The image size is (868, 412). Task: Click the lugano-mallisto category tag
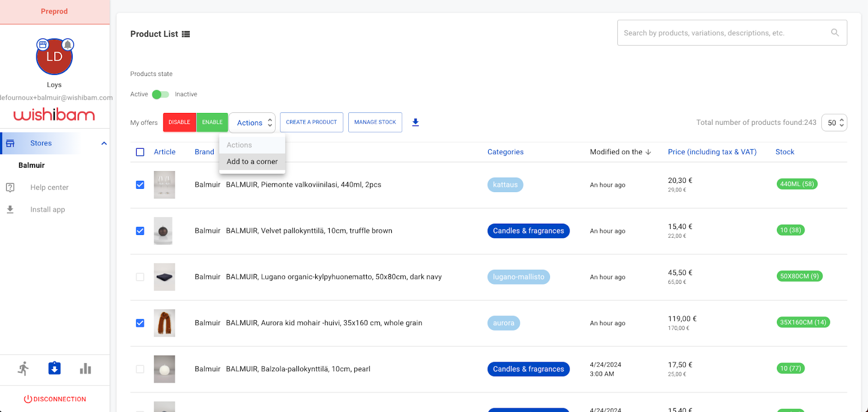(519, 277)
